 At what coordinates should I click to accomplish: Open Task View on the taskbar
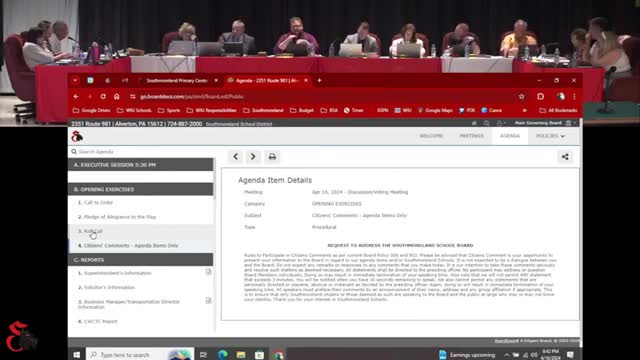click(203, 355)
